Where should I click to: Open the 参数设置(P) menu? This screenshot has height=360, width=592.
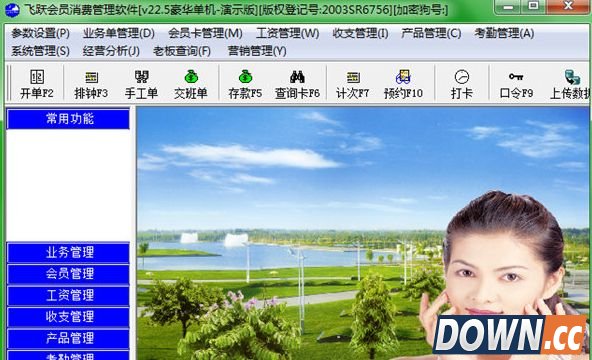click(40, 33)
